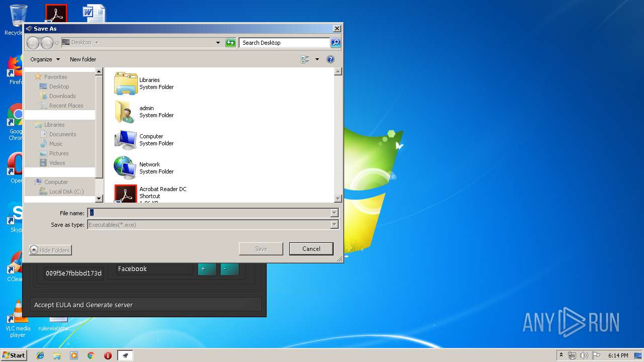This screenshot has height=362, width=644.
Task: Open the Organize menu
Action: [x=45, y=59]
